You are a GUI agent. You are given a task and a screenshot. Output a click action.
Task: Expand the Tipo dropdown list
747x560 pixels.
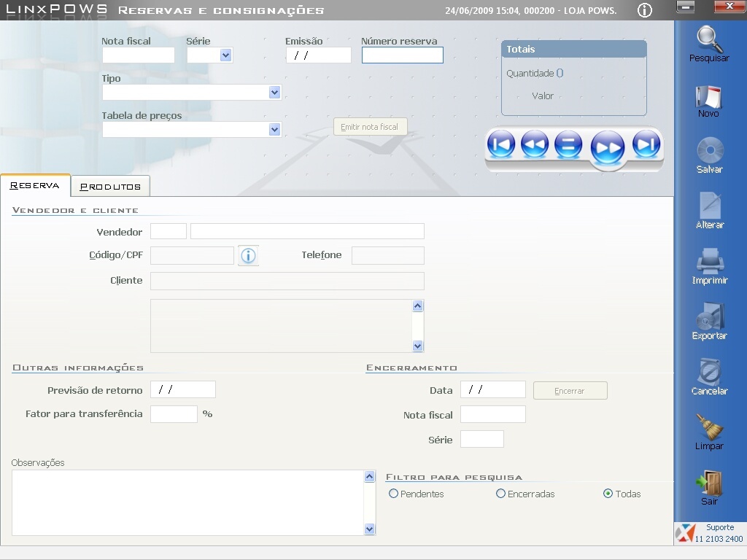[274, 93]
